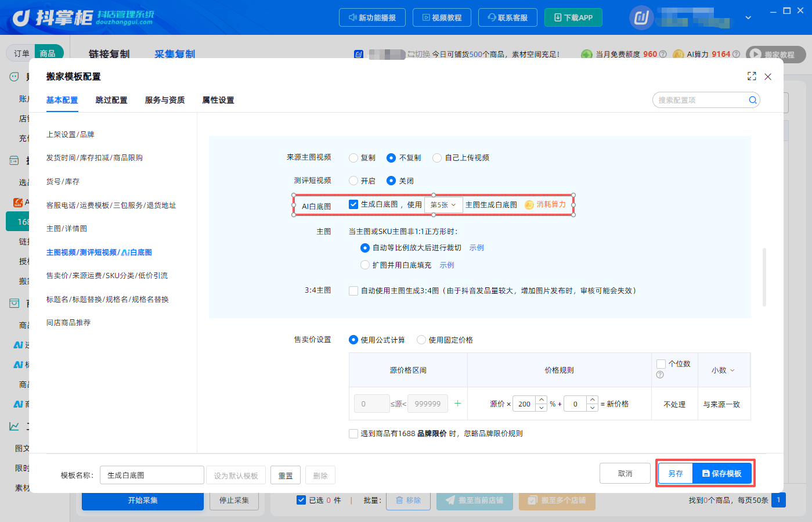This screenshot has height=522, width=812.
Task: Select 关闭 for 测评短视频
Action: [x=391, y=181]
